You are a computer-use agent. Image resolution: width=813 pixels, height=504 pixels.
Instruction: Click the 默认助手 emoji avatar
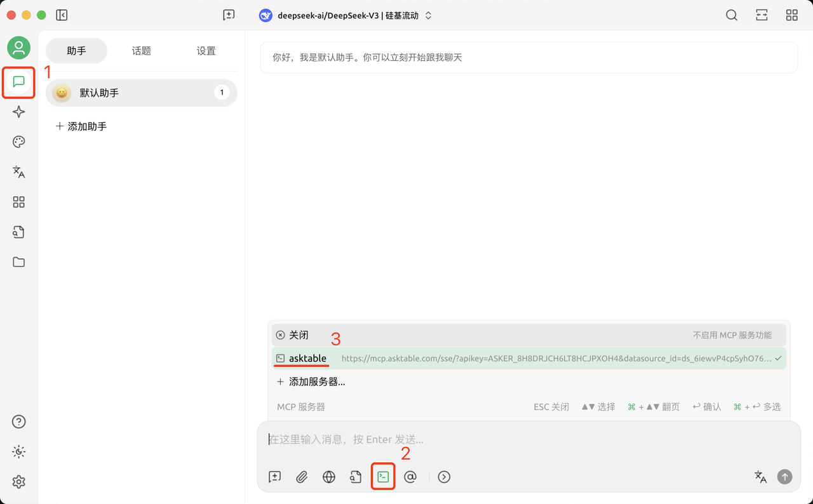(x=62, y=93)
